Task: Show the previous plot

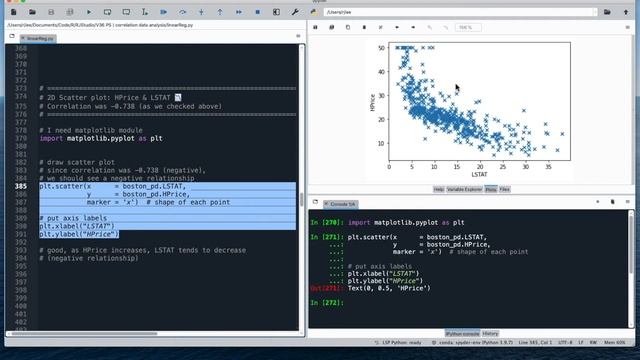Action: [x=397, y=27]
